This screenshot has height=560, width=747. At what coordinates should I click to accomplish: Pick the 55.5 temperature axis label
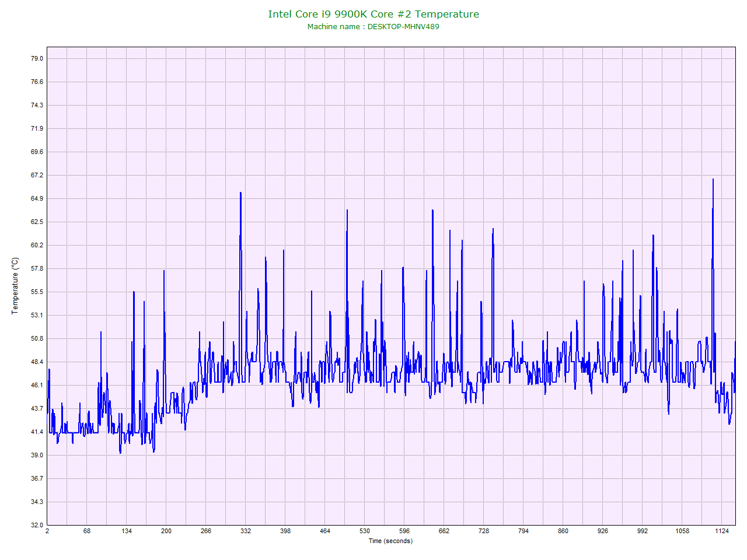click(x=37, y=292)
